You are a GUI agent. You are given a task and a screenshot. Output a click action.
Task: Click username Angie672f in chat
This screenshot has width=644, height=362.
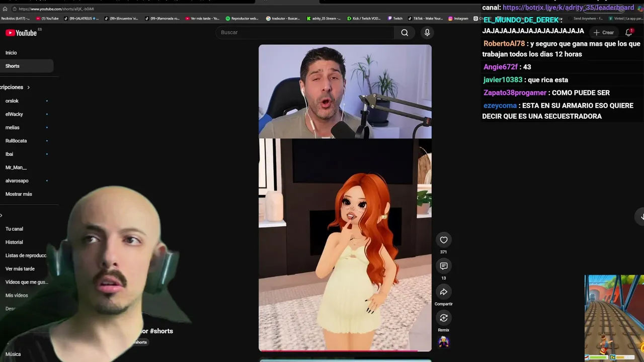click(501, 67)
